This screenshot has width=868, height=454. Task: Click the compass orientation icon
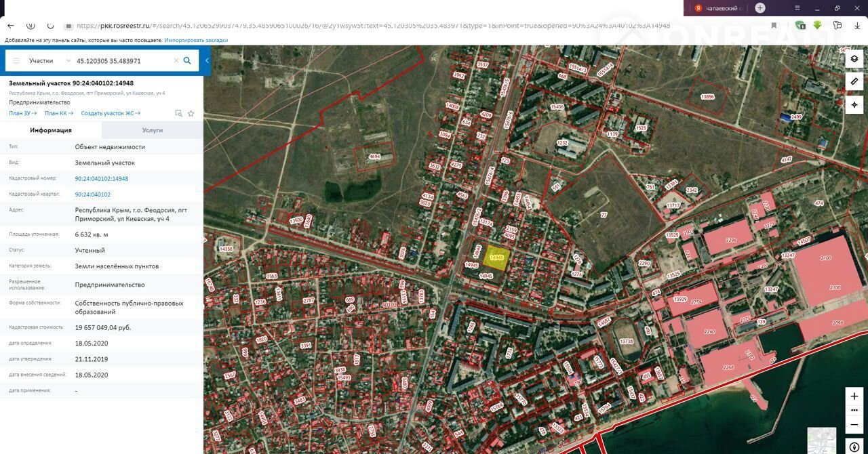pos(854,447)
